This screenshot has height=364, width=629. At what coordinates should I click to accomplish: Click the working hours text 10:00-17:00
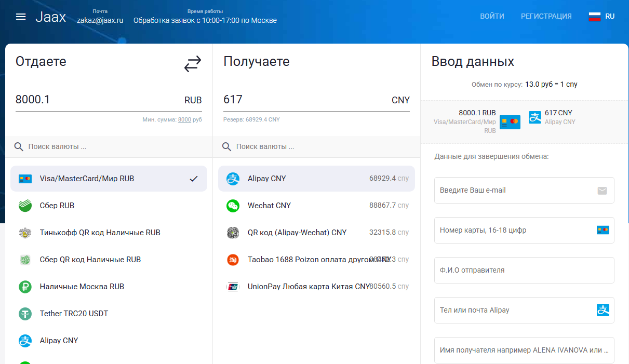click(x=205, y=21)
